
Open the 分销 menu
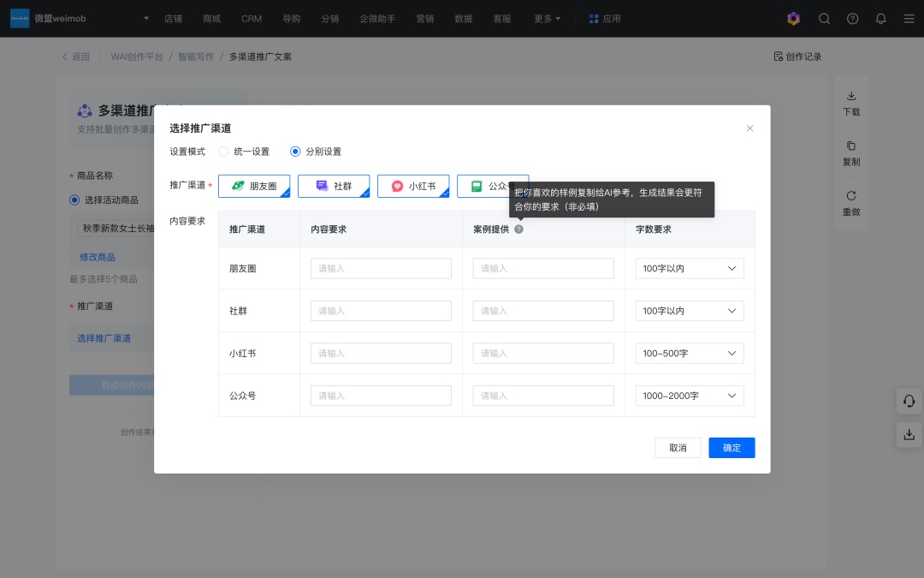pos(330,19)
